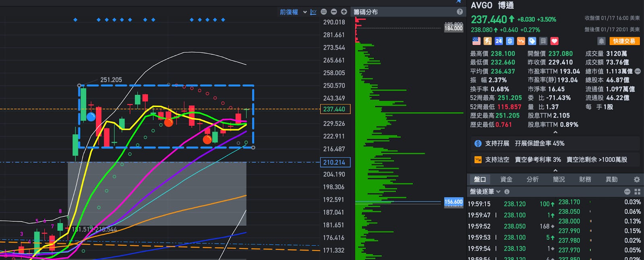Image resolution: width=644 pixels, height=260 pixels.
Task: Click the blue circle signal marker on chart
Action: 91,117
